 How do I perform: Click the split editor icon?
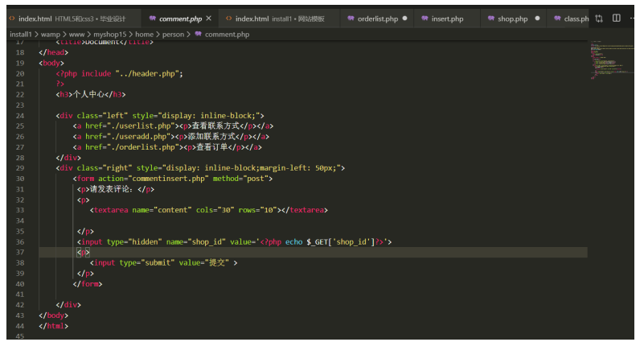[x=617, y=18]
